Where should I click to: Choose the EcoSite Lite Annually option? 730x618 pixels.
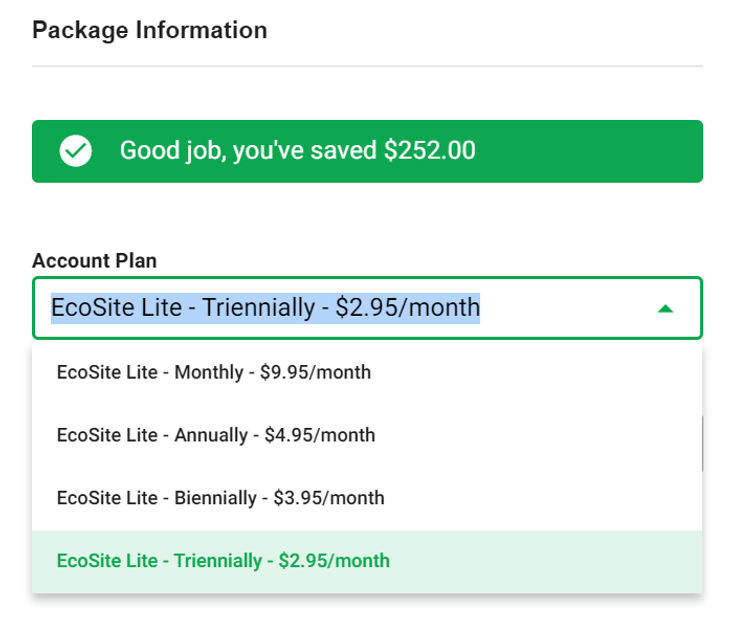[x=367, y=435]
